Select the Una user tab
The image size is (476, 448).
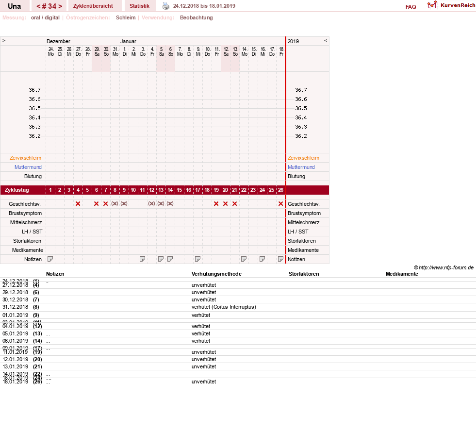14,6
